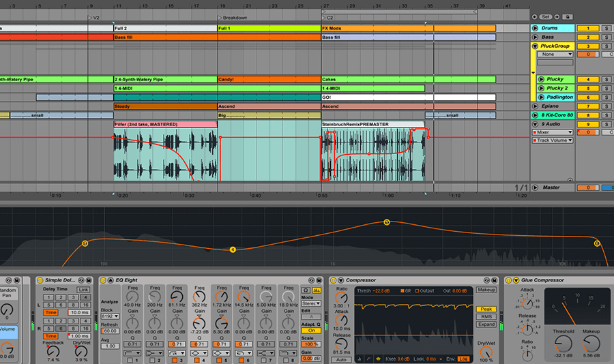
Task: Click Compressor save preset icon
Action: pyautogui.click(x=494, y=280)
